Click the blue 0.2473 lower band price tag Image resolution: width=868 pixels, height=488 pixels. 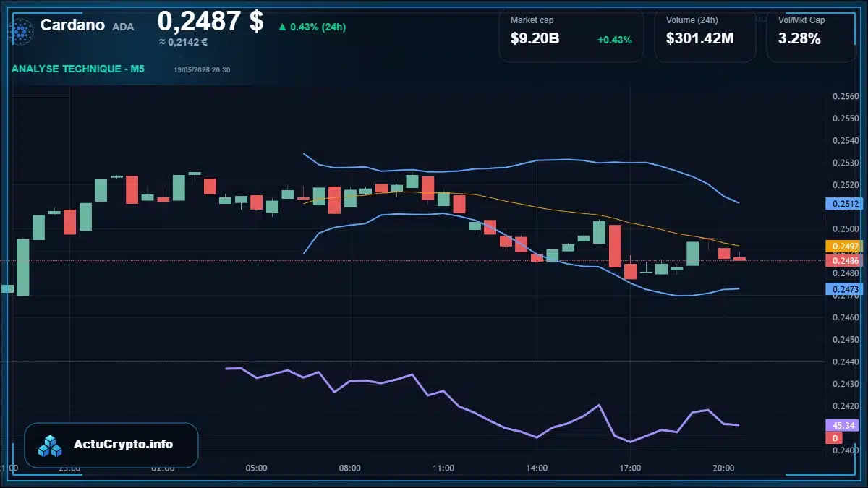845,289
